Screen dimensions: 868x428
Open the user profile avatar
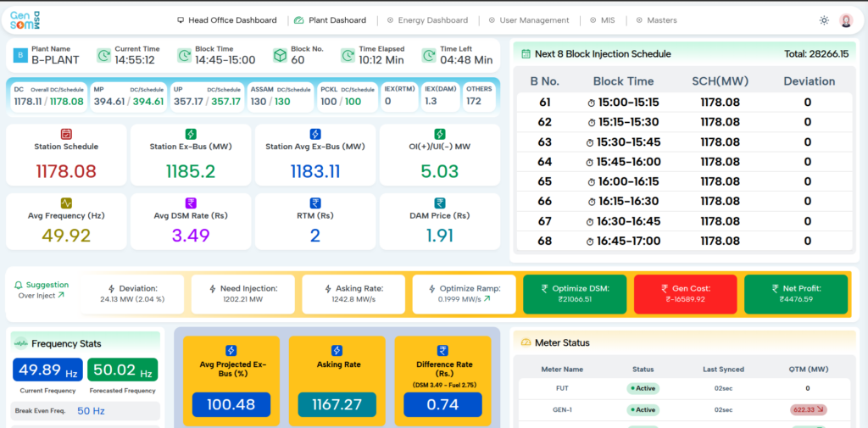tap(846, 20)
